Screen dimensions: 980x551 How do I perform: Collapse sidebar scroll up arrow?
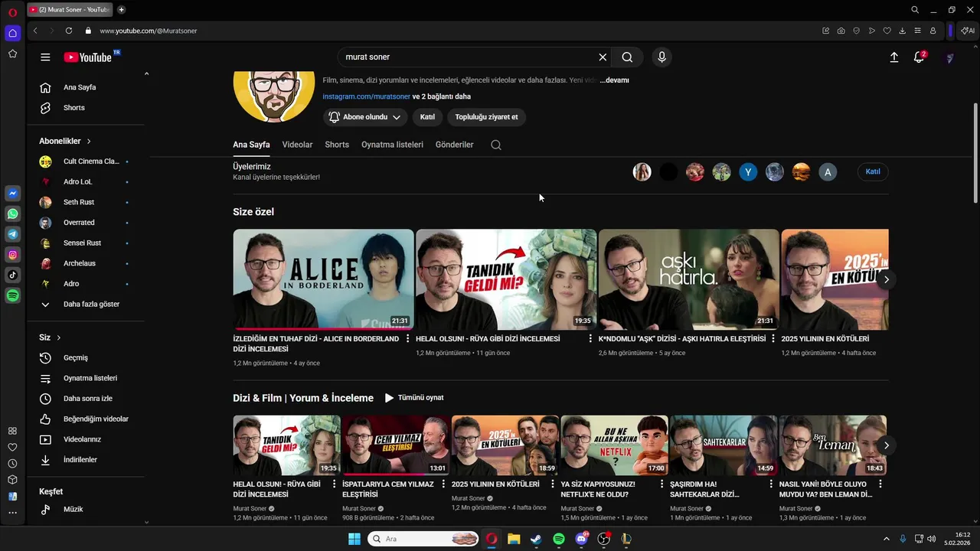(146, 73)
